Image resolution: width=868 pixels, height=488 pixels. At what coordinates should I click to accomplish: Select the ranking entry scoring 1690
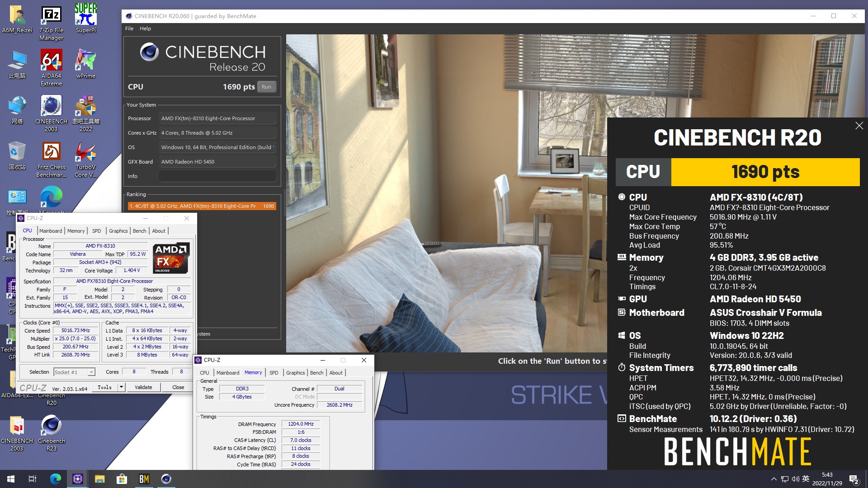pyautogui.click(x=202, y=206)
